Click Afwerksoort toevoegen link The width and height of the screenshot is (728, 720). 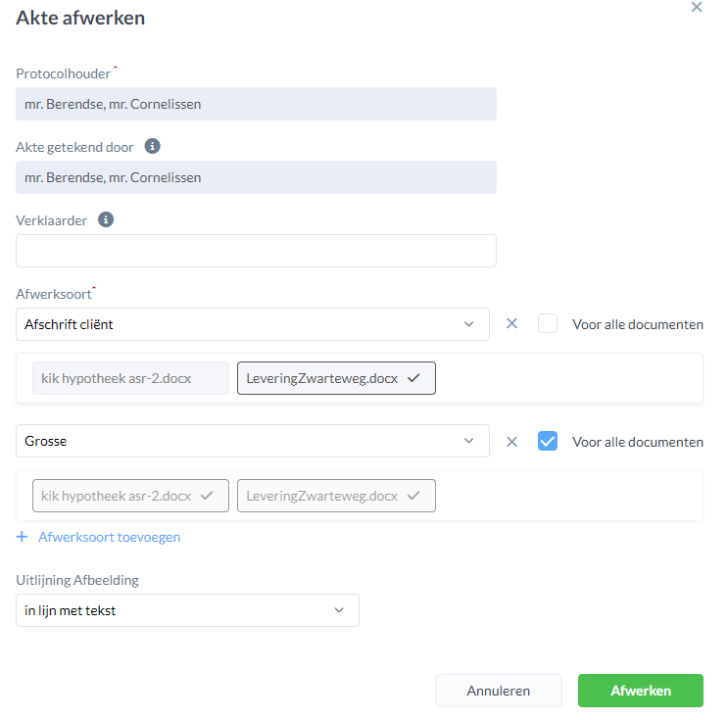(109, 537)
